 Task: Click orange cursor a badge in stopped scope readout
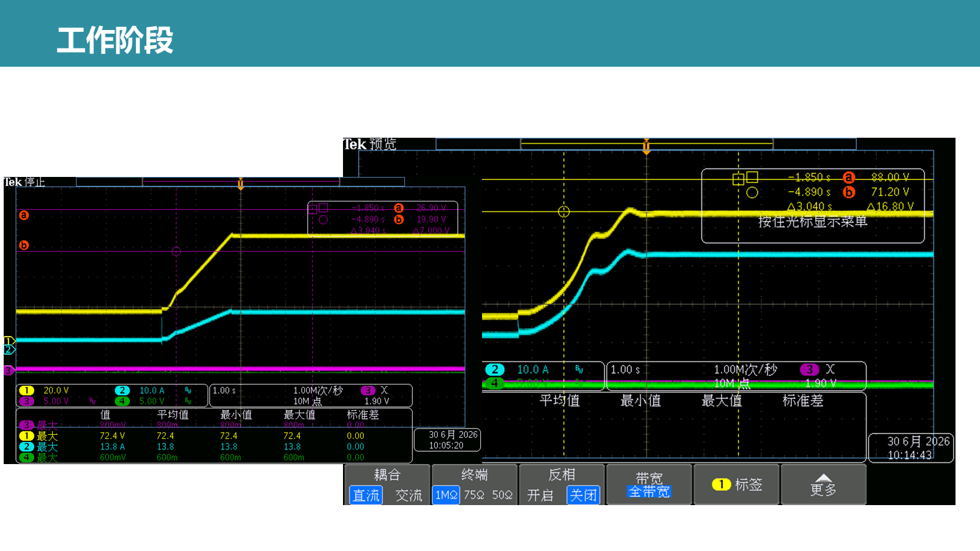coord(399,208)
